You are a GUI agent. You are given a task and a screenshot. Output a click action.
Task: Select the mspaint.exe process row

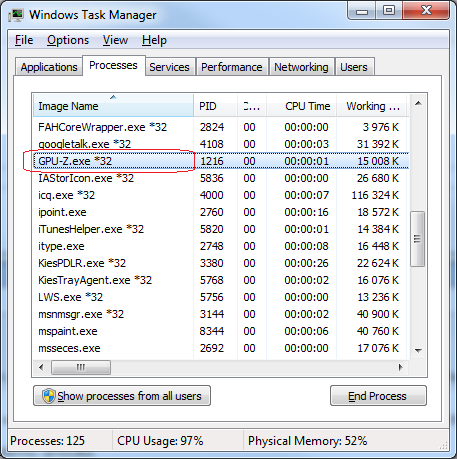(x=221, y=331)
